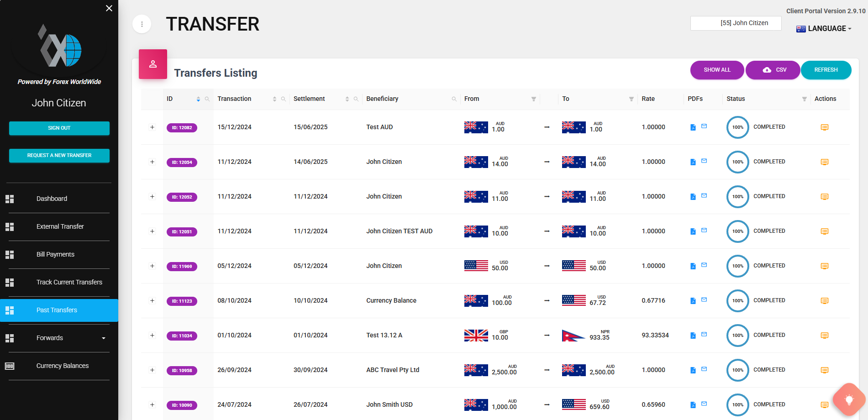This screenshot has height=420, width=868.
Task: Expand the Forwards sidebar submenu
Action: [x=104, y=338]
